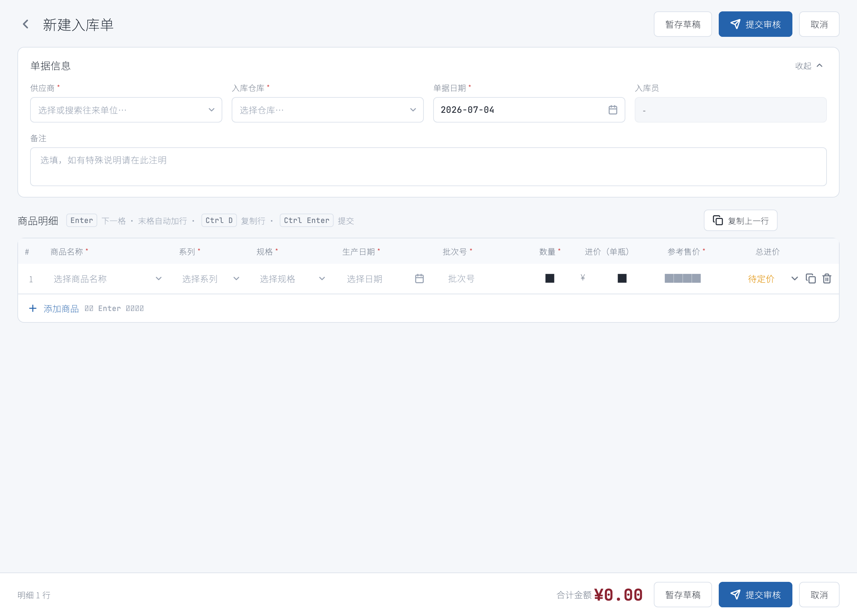Focus the 备注 remarks text area
Image resolution: width=857 pixels, height=616 pixels.
[428, 167]
